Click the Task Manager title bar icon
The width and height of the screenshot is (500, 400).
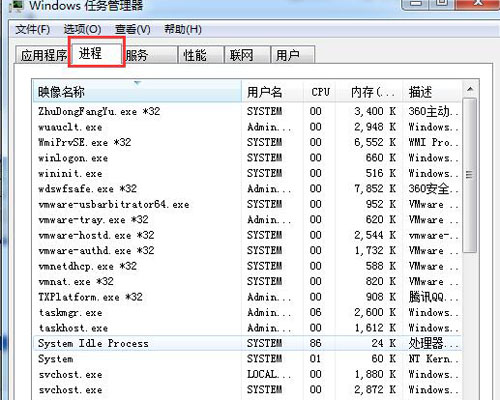pyautogui.click(x=16, y=6)
